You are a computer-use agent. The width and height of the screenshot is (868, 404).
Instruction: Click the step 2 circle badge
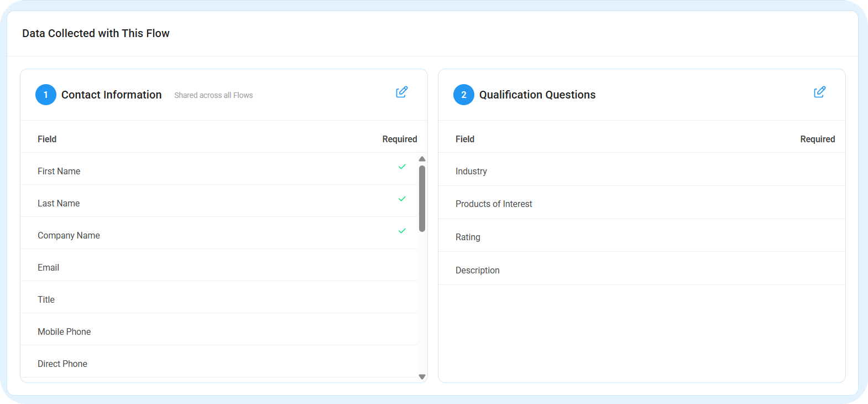464,95
